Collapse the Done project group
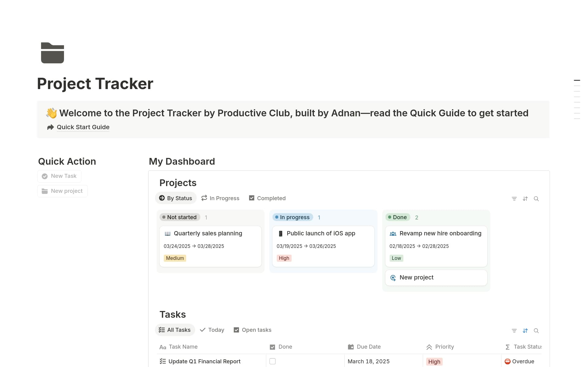The width and height of the screenshot is (588, 367). point(397,217)
